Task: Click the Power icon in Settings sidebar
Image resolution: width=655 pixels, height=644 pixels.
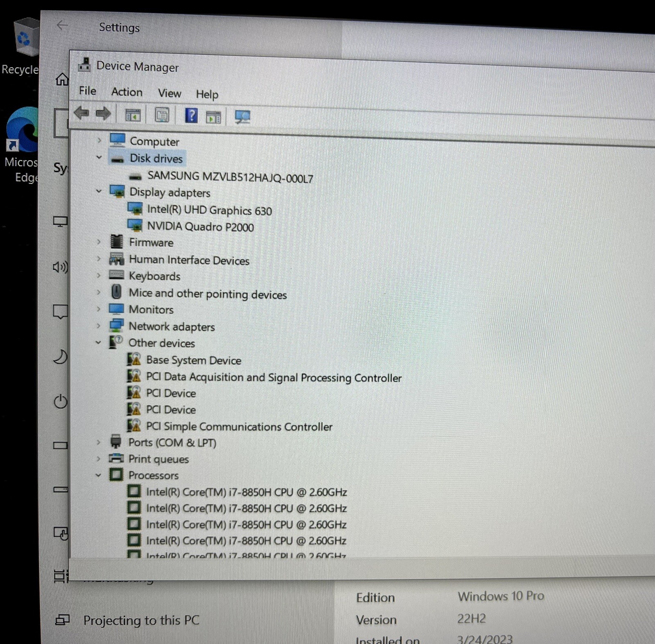Action: click(60, 401)
